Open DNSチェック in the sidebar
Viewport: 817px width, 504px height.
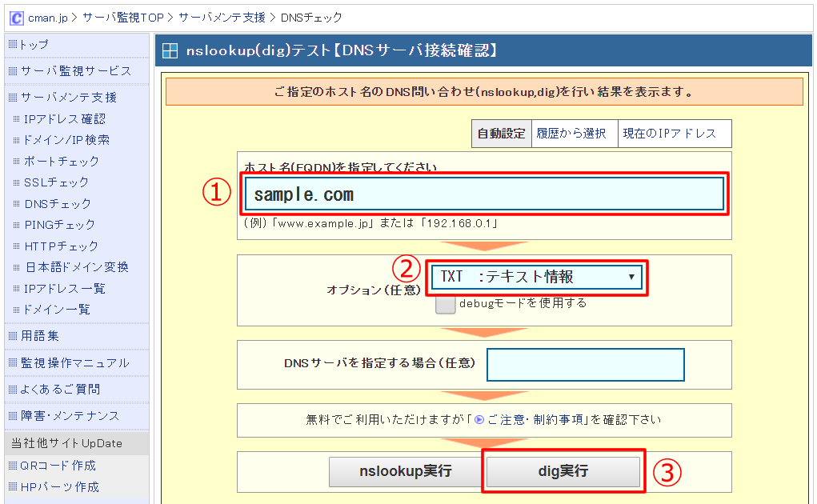58,204
